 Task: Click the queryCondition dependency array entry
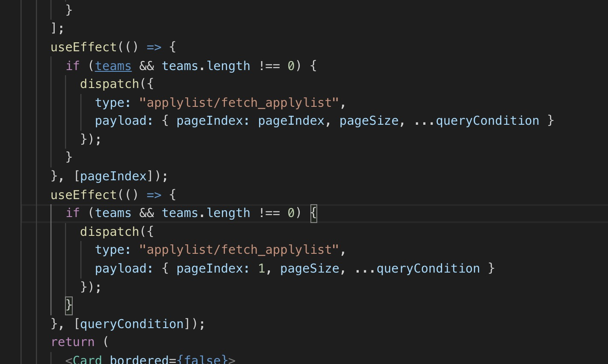[133, 323]
